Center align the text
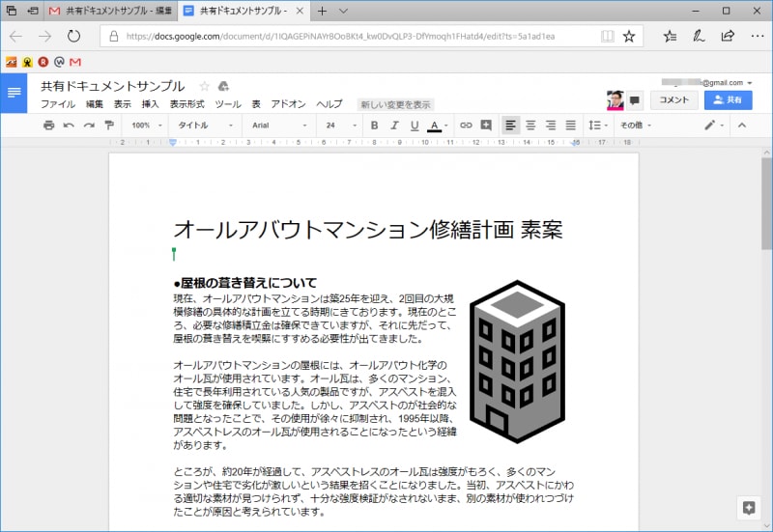773x532 pixels. pos(530,126)
